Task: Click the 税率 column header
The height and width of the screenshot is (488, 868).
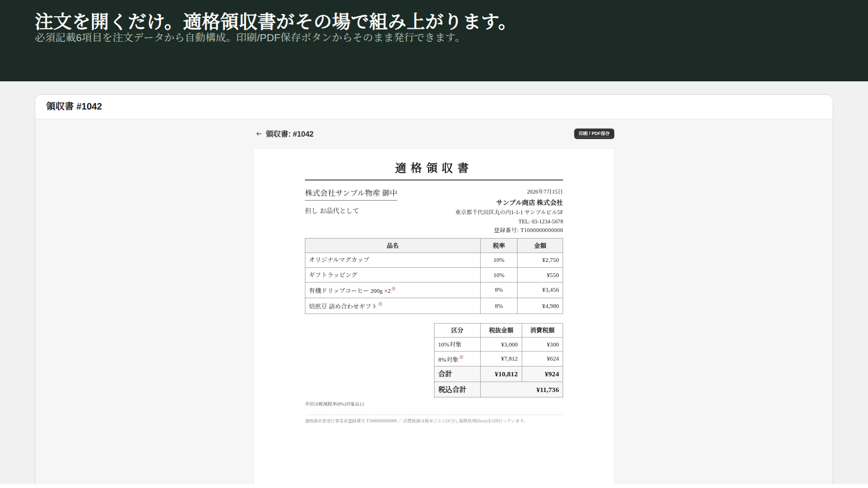Action: tap(499, 246)
